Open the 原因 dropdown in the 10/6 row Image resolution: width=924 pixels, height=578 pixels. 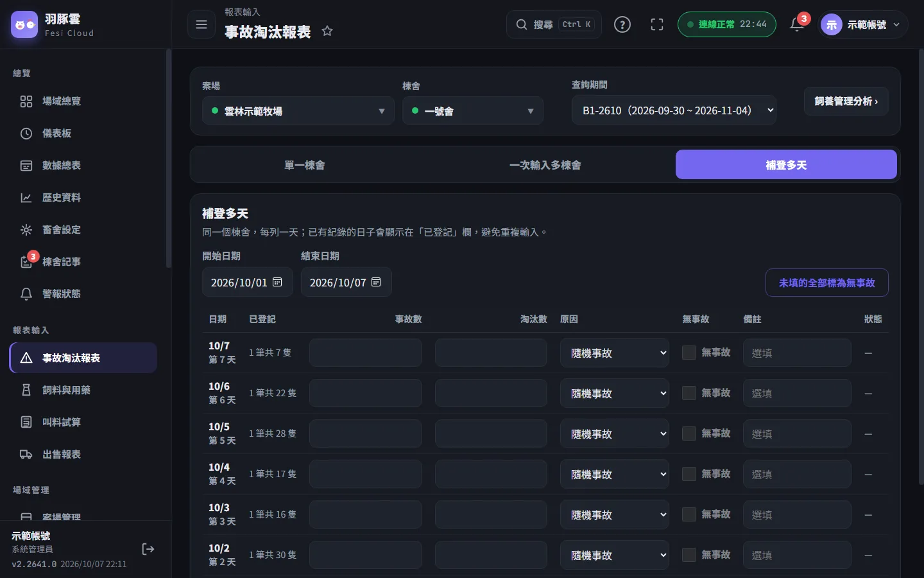click(x=615, y=393)
